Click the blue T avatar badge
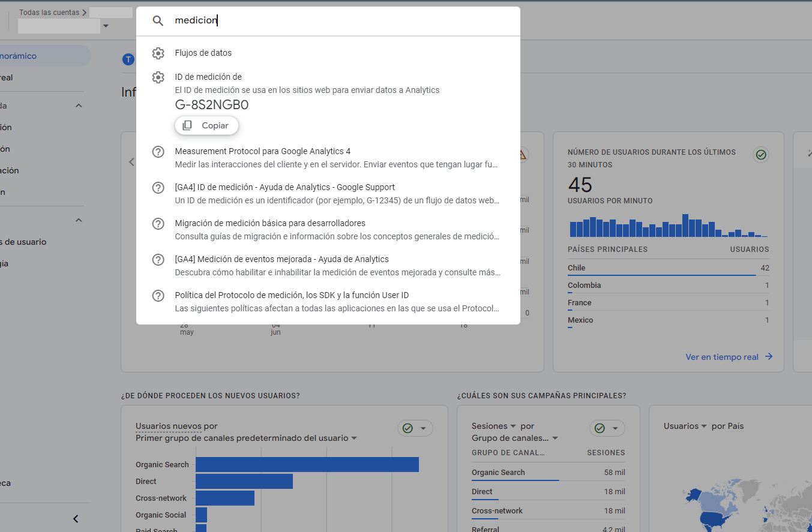Image resolution: width=812 pixels, height=532 pixels. coord(128,59)
